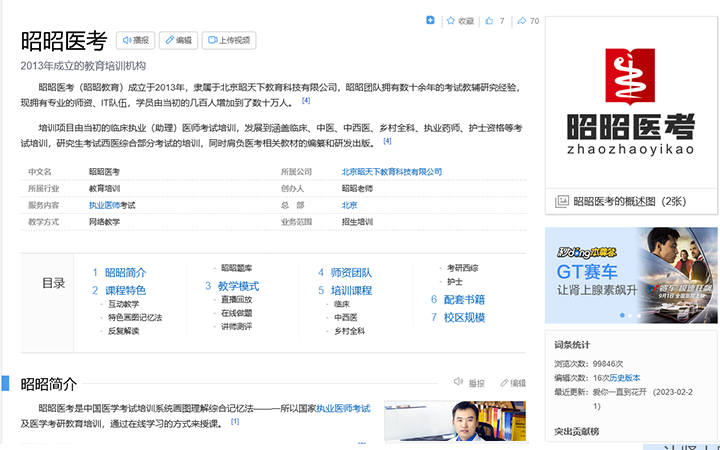Click citation [4] after the first paragraph
The width and height of the screenshot is (720, 450).
tap(306, 101)
